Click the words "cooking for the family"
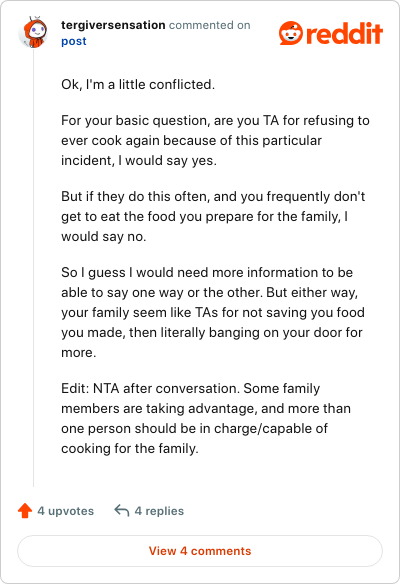 coord(128,448)
